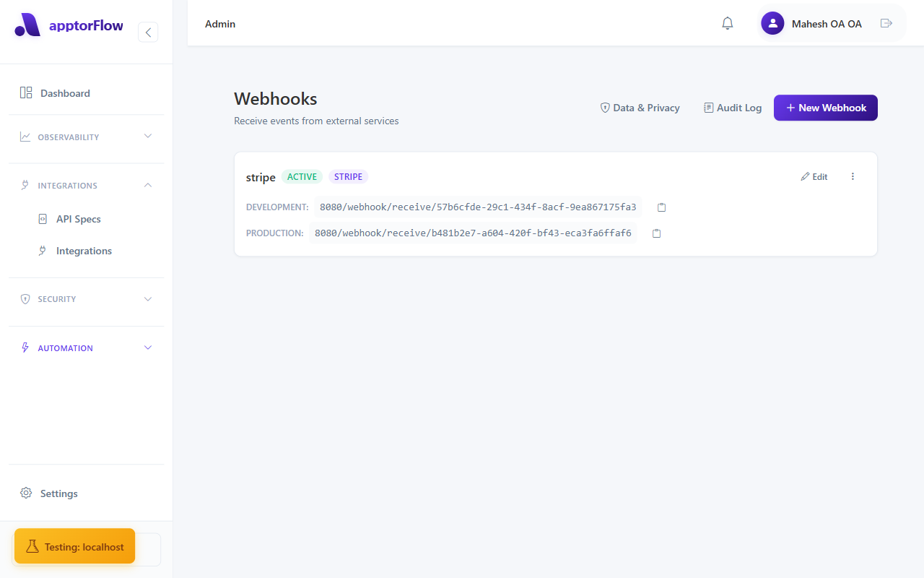The image size is (924, 578).
Task: Open the Dashboard page
Action: tap(66, 92)
